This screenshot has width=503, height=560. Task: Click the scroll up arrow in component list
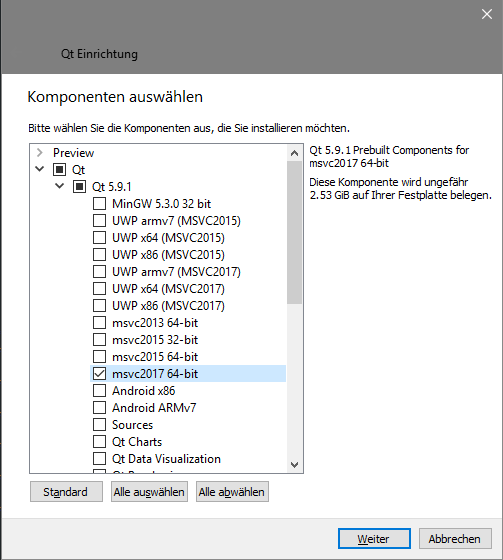coord(294,153)
